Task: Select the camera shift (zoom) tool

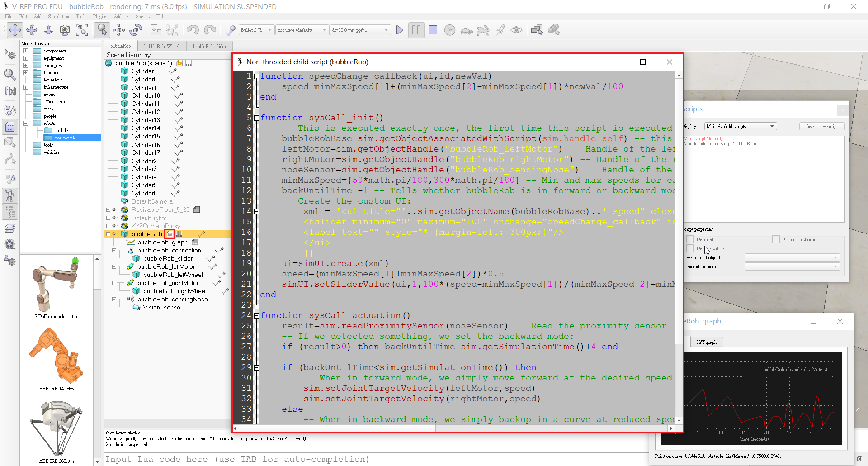Action: click(x=48, y=30)
